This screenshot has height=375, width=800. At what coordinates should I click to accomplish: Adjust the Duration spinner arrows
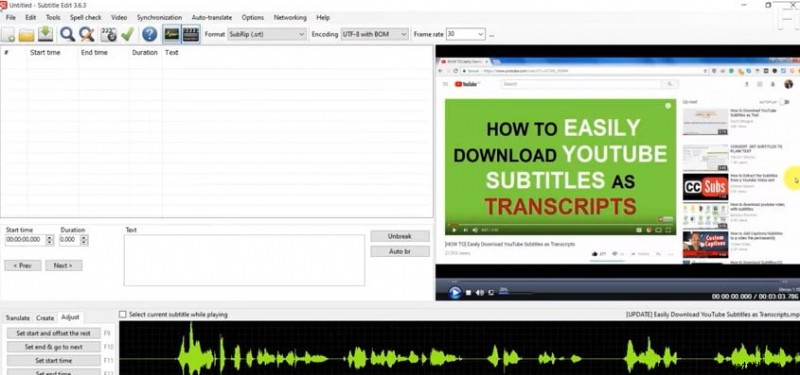(x=84, y=239)
